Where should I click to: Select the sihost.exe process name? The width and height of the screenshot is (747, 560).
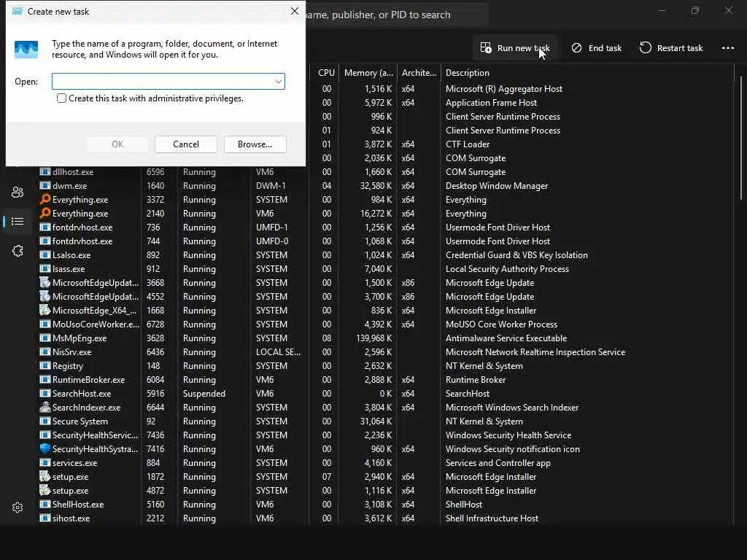71,518
